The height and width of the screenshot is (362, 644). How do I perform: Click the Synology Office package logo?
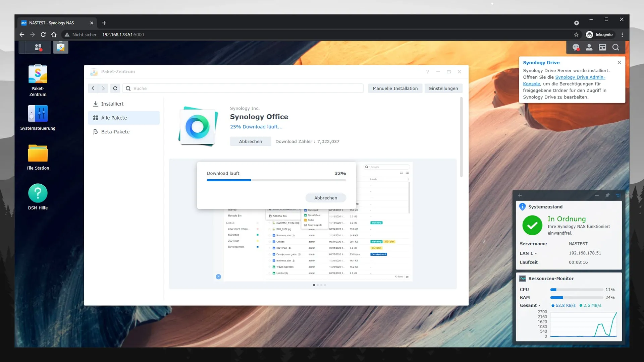pyautogui.click(x=198, y=126)
